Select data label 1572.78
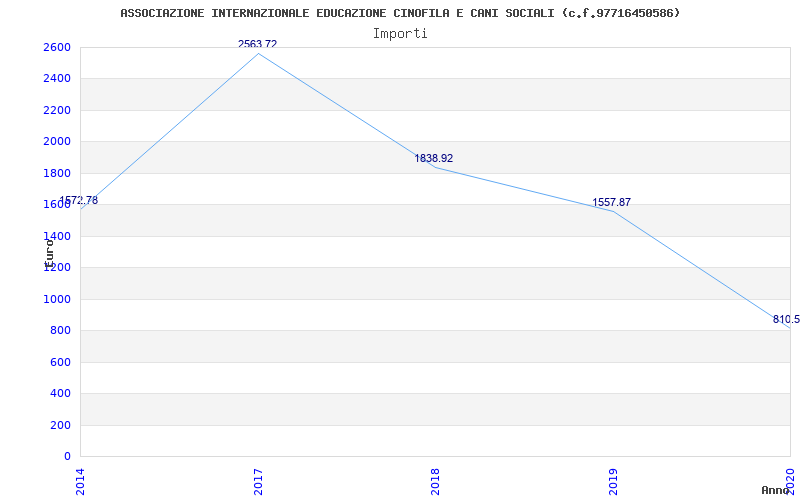The height and width of the screenshot is (500, 800). pos(79,201)
